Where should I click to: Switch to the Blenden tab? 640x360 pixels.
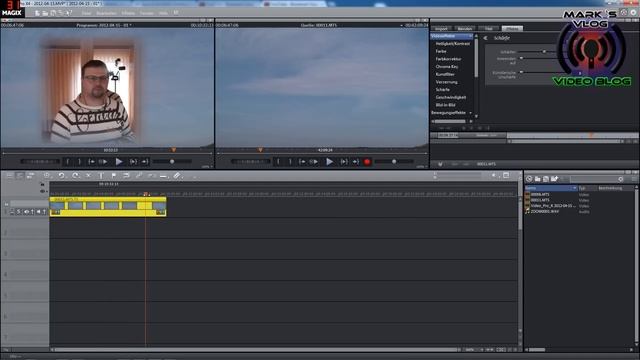click(464, 29)
